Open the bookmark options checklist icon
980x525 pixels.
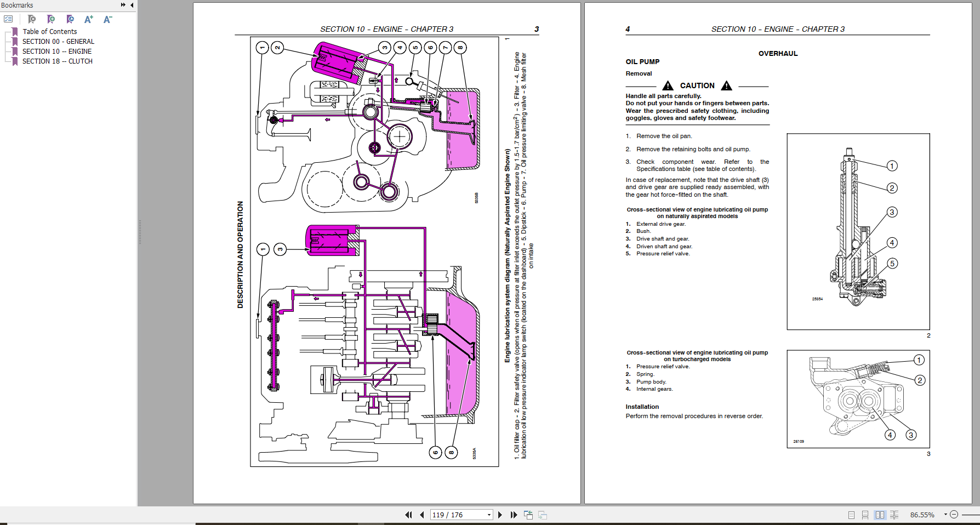pyautogui.click(x=8, y=18)
